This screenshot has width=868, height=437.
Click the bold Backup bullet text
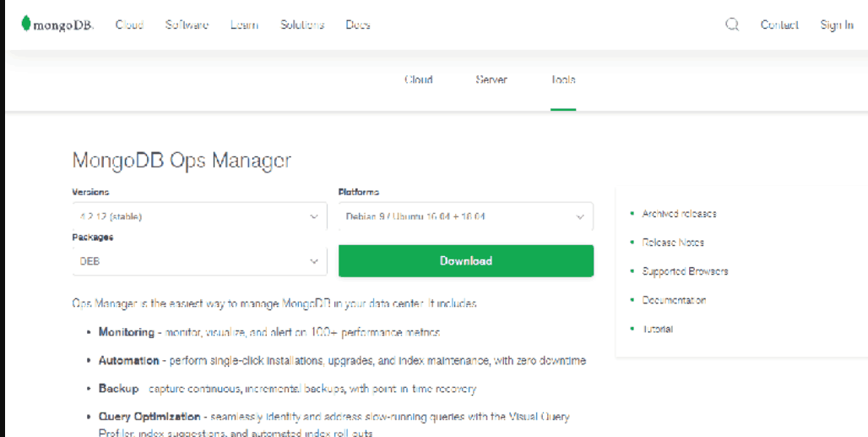click(118, 389)
